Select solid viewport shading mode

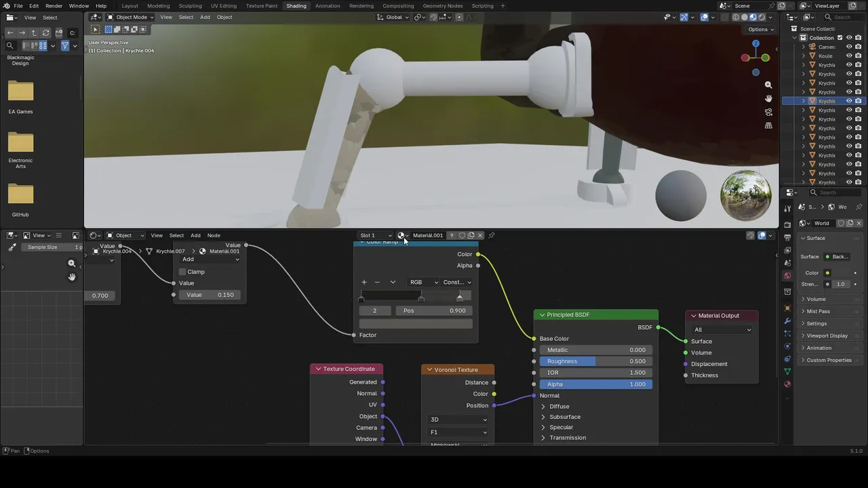point(745,17)
